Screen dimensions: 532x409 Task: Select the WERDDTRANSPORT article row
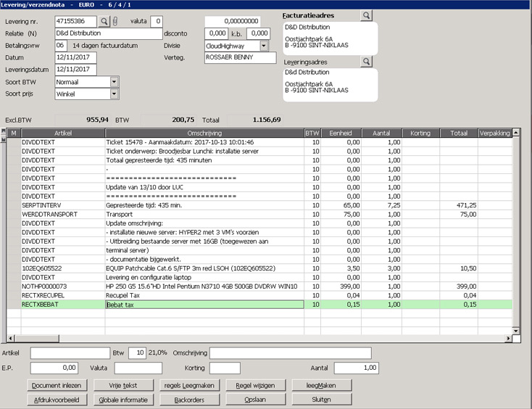[x=259, y=214]
